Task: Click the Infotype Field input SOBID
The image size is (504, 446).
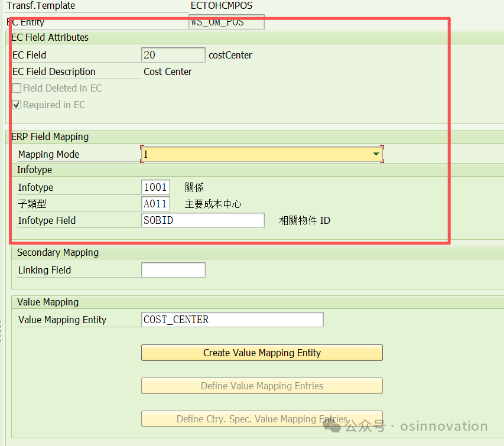Action: point(203,220)
